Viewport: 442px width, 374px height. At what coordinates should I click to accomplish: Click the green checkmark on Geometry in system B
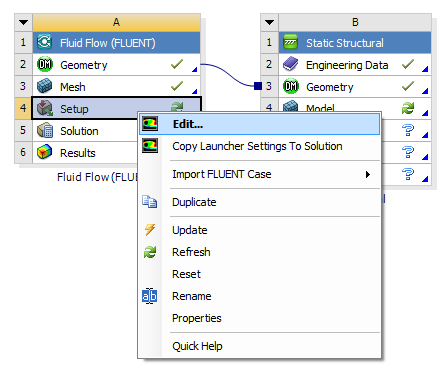pyautogui.click(x=408, y=86)
